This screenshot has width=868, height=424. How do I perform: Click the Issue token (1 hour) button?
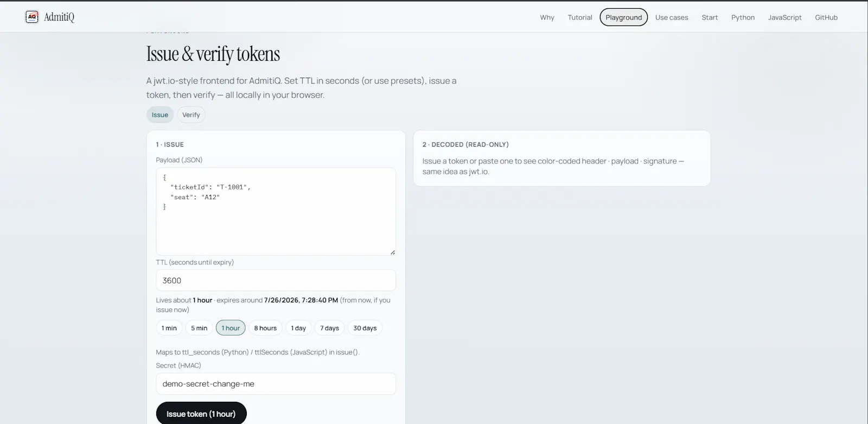201,414
